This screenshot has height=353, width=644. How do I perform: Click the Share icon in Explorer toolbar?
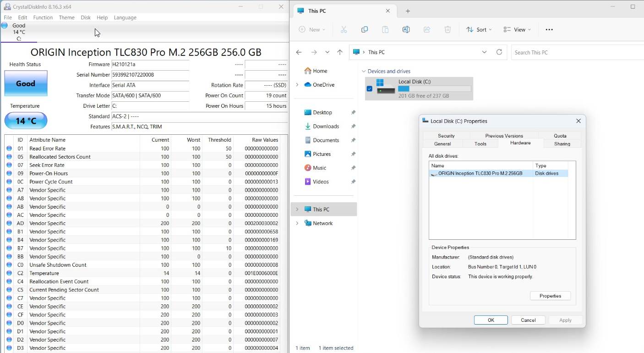coord(427,29)
